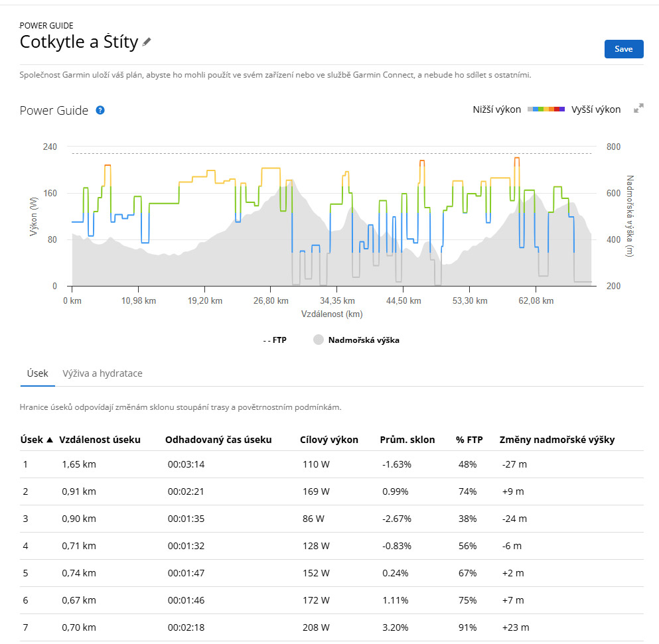This screenshot has height=644, width=659.
Task: Click the pencil icon to rename Cotkytle a Štíty
Action: click(x=147, y=42)
